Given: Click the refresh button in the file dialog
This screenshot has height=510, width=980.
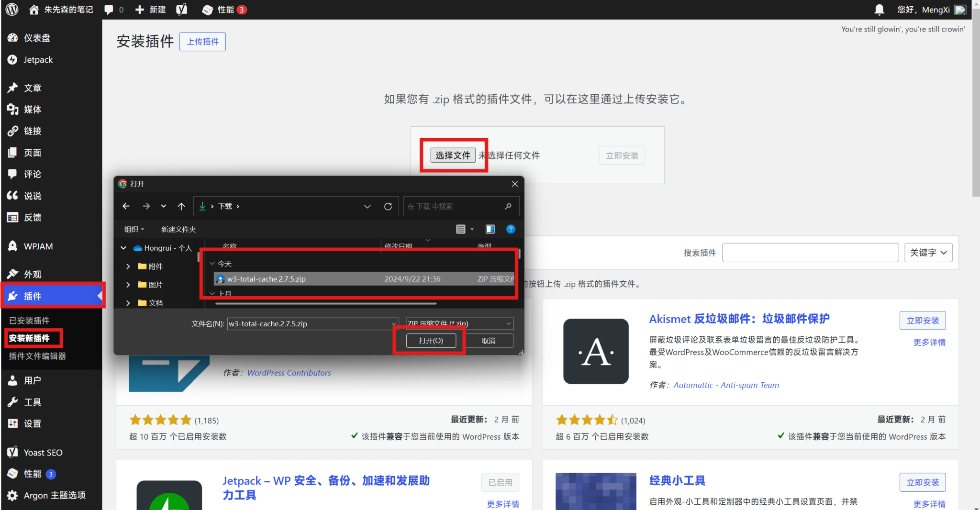Looking at the screenshot, I should coord(388,206).
